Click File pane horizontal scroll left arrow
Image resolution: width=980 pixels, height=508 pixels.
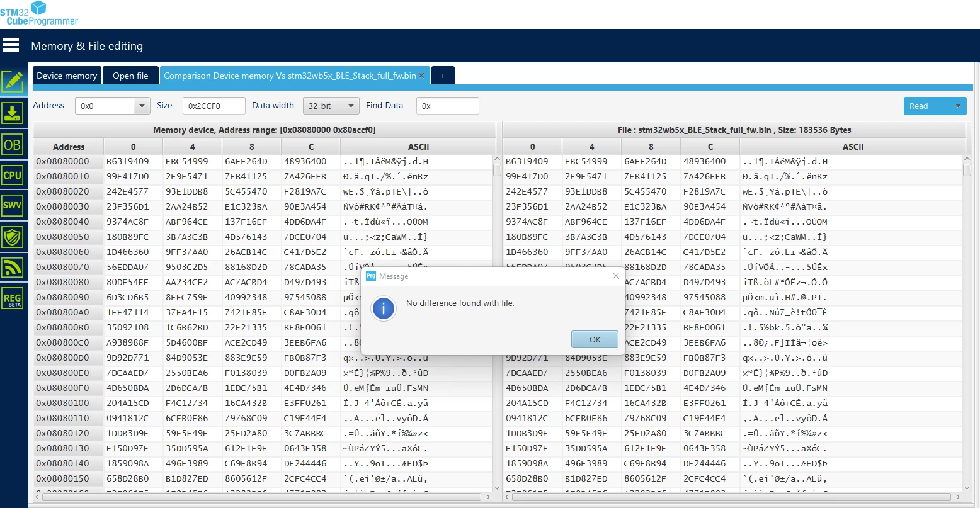(x=508, y=497)
